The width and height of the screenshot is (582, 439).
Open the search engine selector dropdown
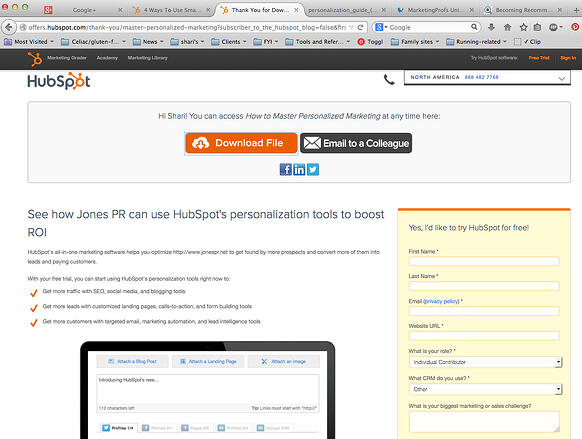click(x=381, y=27)
